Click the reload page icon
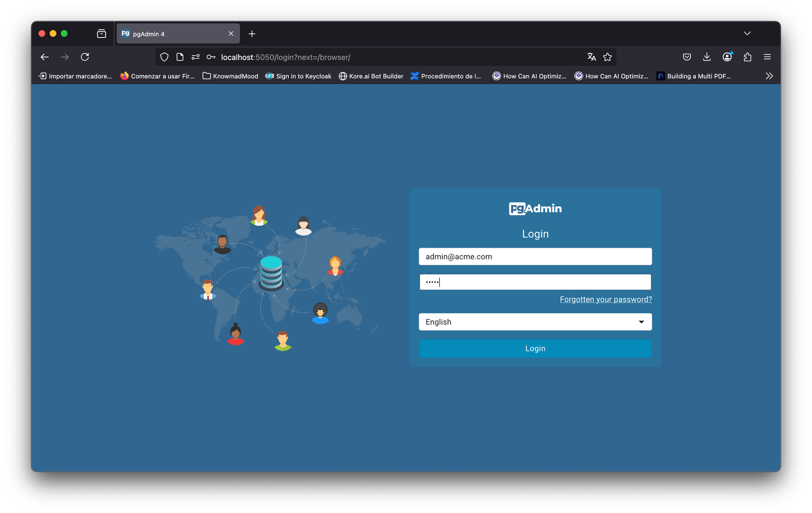The image size is (812, 513). tap(85, 57)
